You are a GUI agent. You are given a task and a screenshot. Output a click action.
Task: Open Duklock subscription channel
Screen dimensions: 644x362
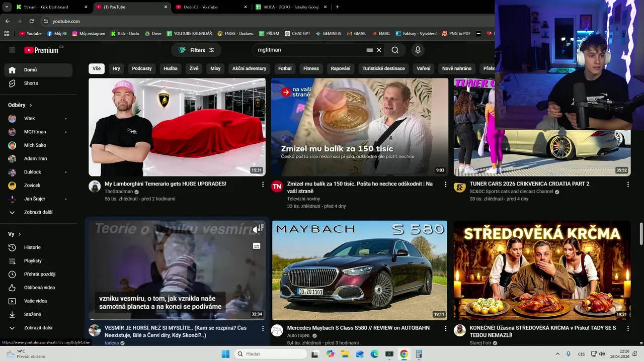(x=38, y=172)
